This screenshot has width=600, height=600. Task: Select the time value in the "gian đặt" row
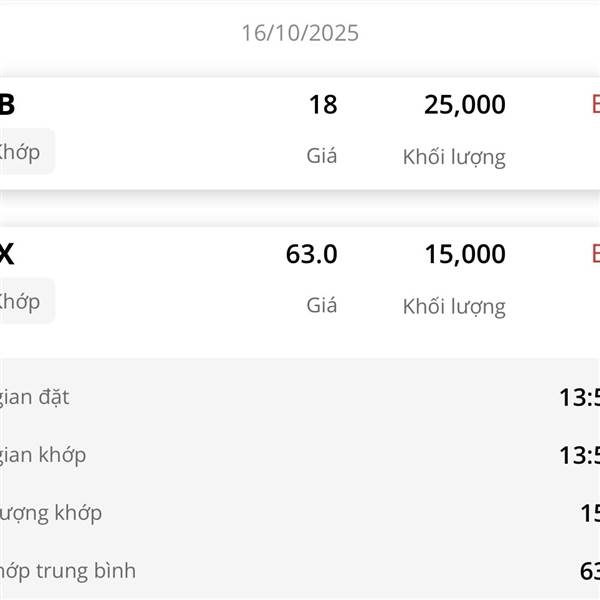(x=579, y=398)
